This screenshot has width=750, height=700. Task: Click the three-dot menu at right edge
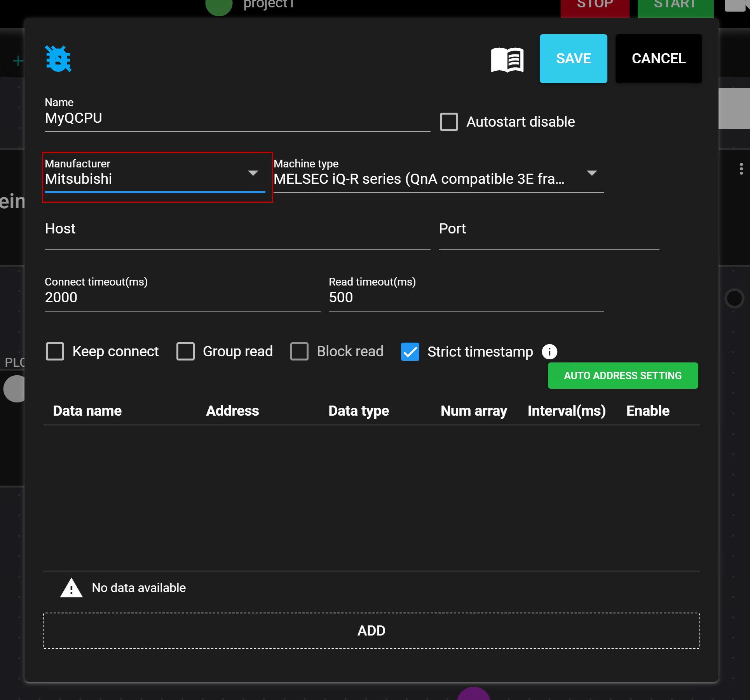pyautogui.click(x=741, y=169)
